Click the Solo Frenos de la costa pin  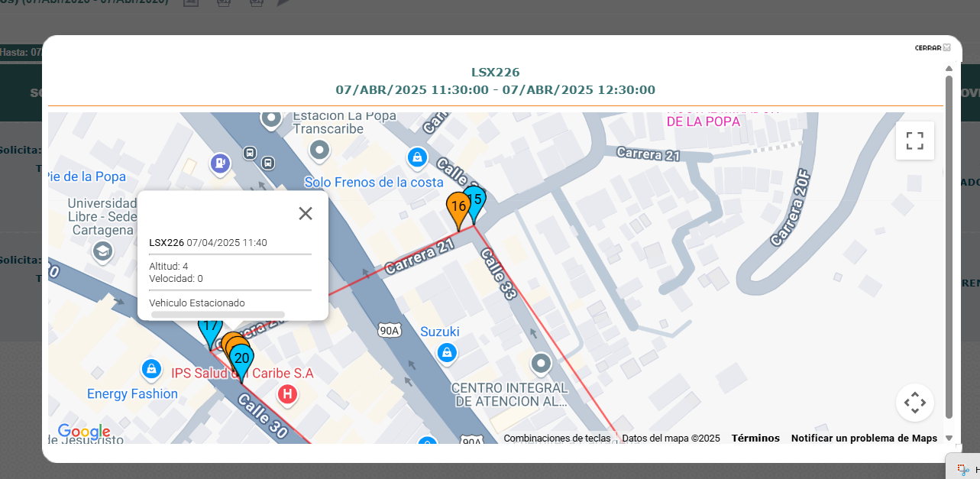(416, 158)
